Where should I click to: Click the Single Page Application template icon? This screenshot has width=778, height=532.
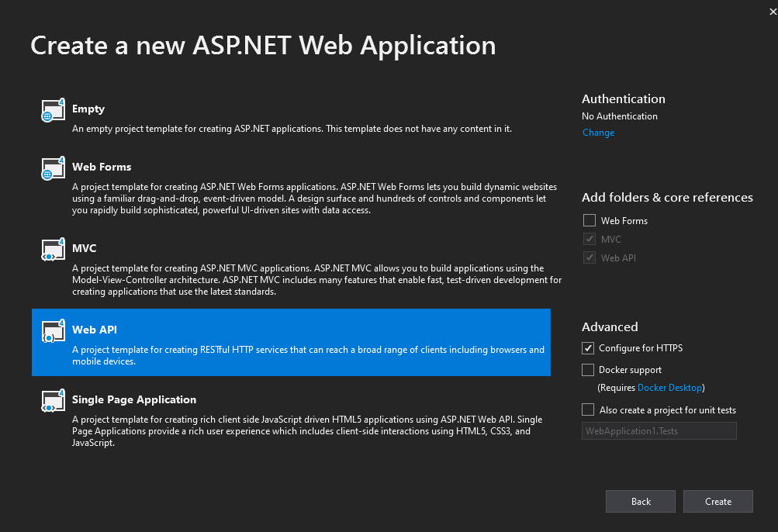[x=52, y=401]
